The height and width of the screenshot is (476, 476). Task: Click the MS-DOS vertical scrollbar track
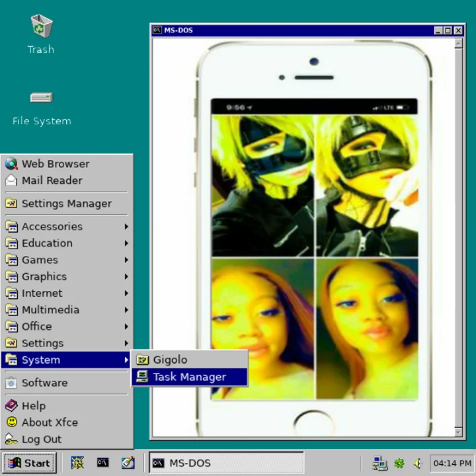458,238
